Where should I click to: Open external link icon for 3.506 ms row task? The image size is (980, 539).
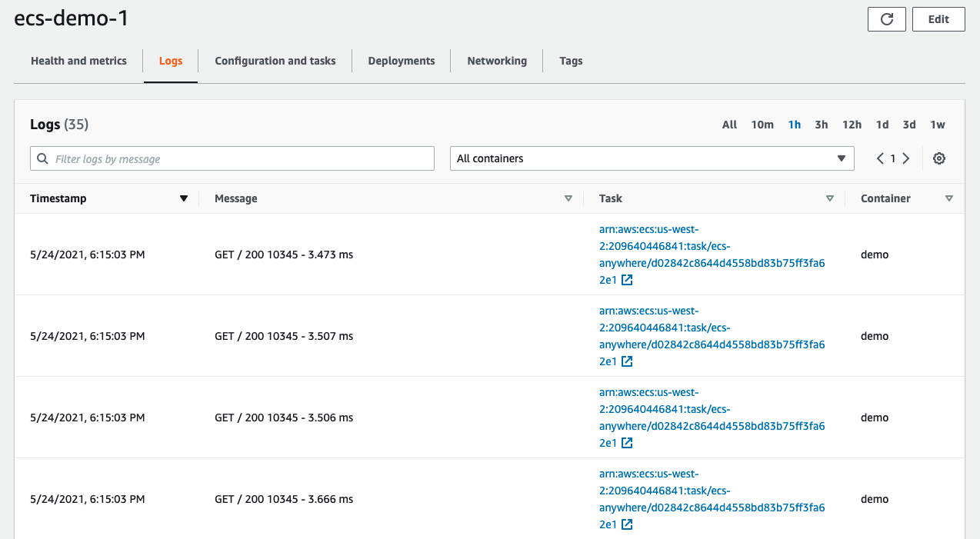(627, 443)
